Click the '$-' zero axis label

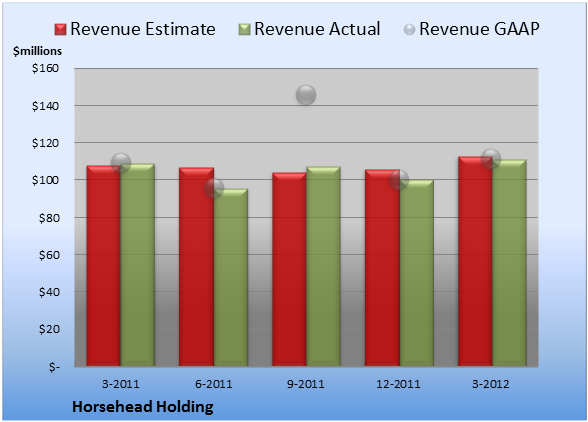tap(54, 367)
